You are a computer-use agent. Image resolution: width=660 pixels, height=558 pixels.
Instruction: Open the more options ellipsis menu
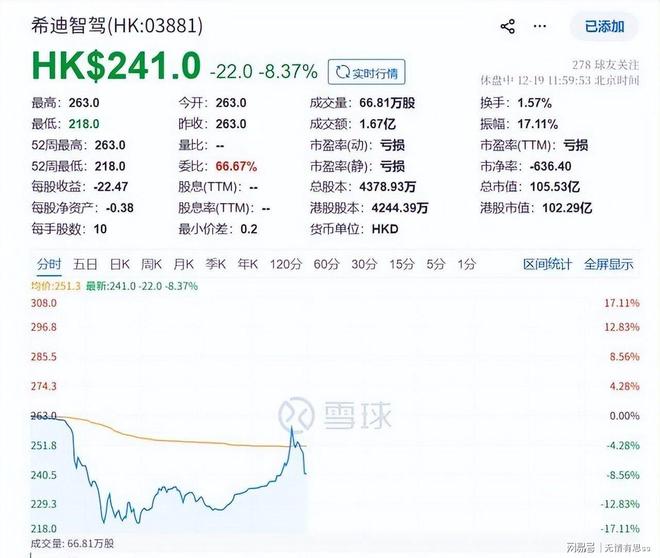(x=541, y=27)
